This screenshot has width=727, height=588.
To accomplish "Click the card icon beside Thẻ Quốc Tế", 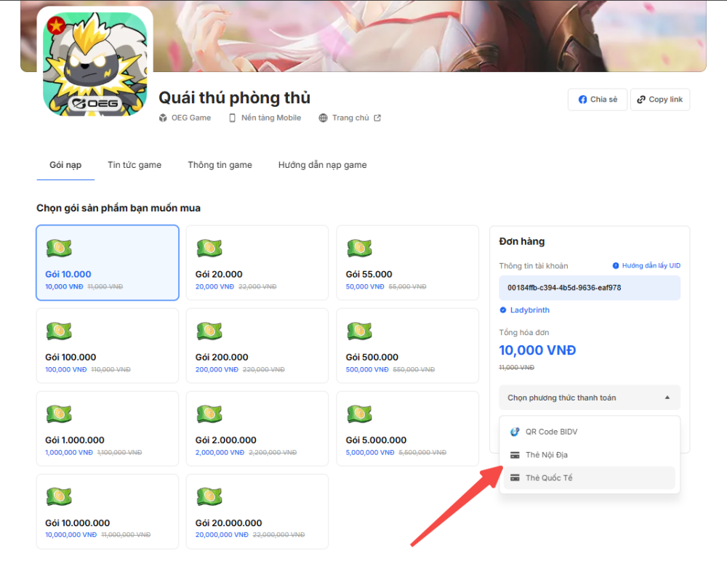I will (515, 478).
